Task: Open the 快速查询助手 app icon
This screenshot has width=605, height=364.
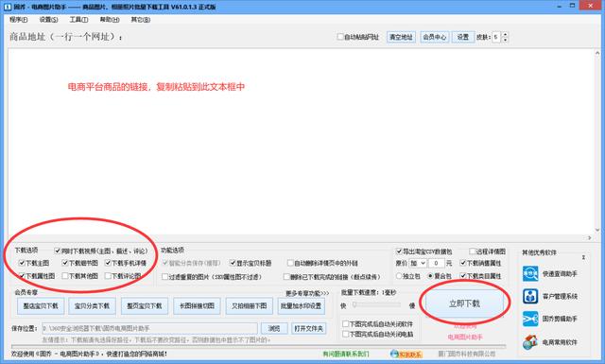Action: [530, 273]
